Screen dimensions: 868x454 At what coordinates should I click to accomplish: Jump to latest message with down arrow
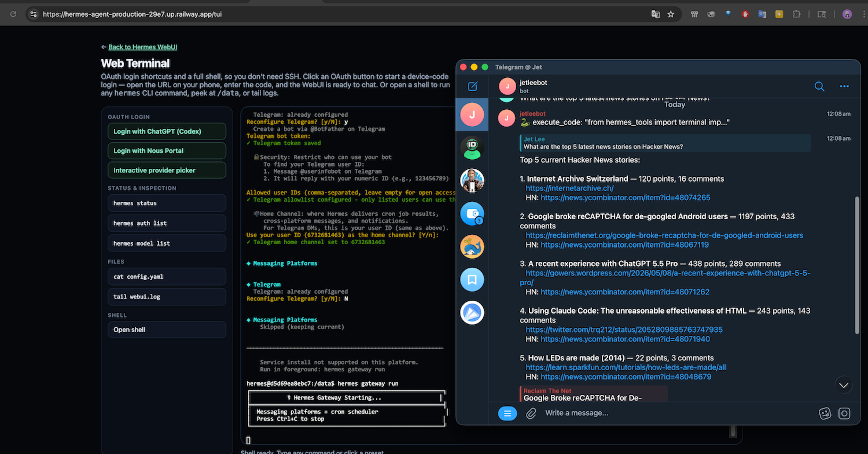click(844, 385)
